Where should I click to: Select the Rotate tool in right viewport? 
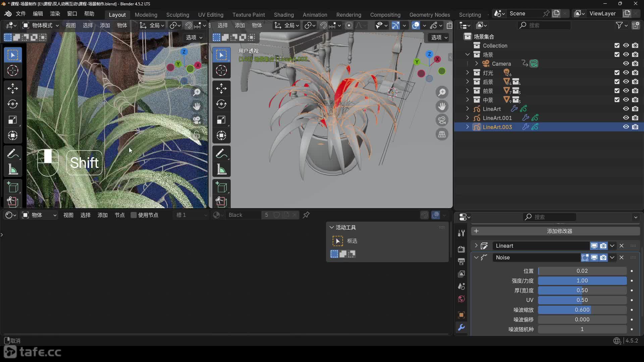point(221,104)
